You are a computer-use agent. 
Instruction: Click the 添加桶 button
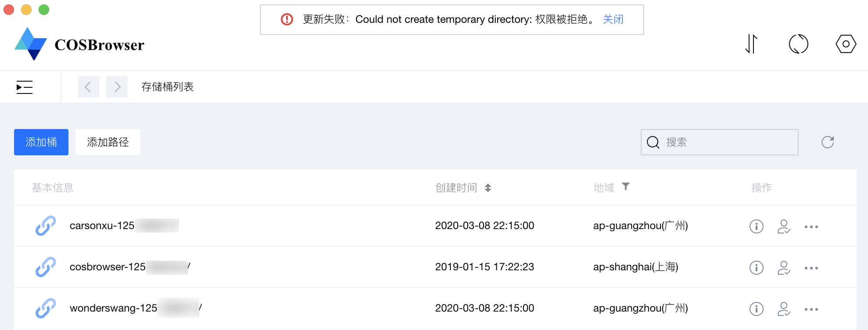(x=41, y=142)
